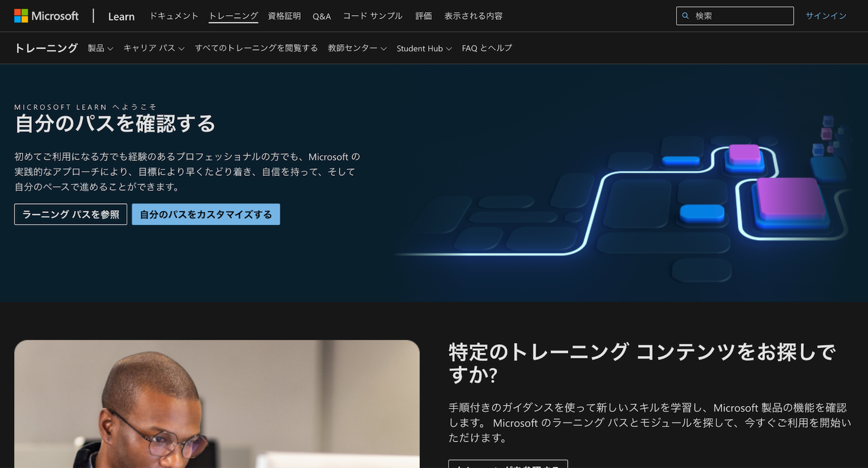Screen dimensions: 868x468
Task: Open the 評価 navigation item
Action: pos(424,16)
